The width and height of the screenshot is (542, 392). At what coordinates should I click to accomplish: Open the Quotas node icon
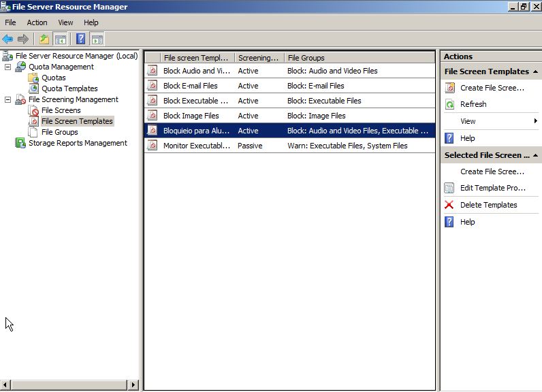click(x=33, y=78)
